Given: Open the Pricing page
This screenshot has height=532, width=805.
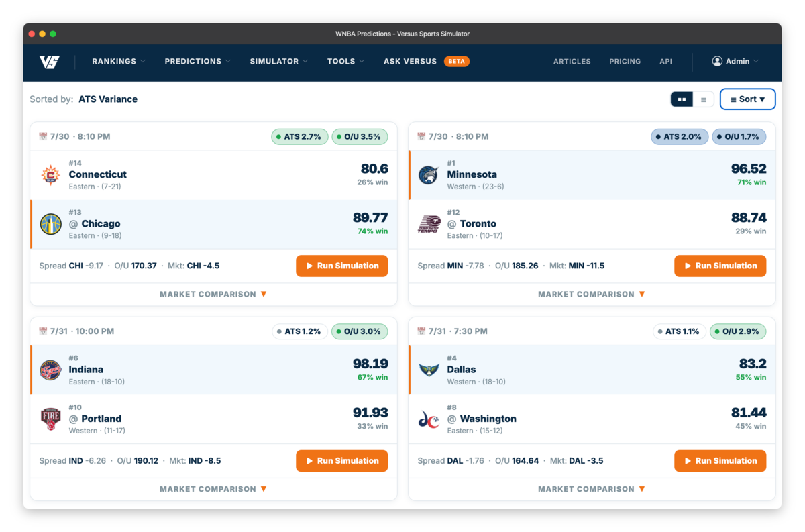Looking at the screenshot, I should tap(625, 61).
